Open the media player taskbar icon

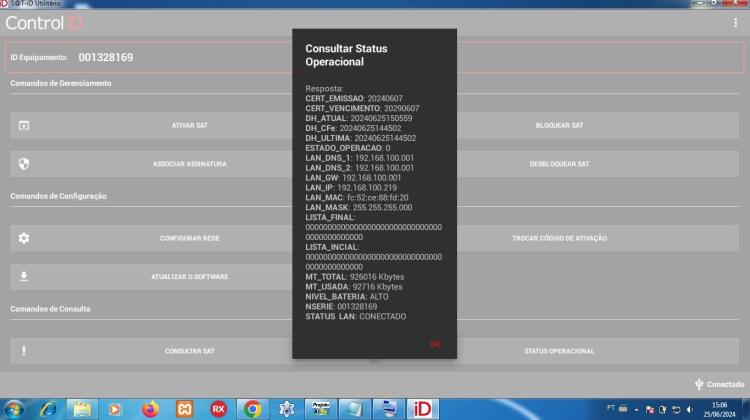(x=115, y=409)
